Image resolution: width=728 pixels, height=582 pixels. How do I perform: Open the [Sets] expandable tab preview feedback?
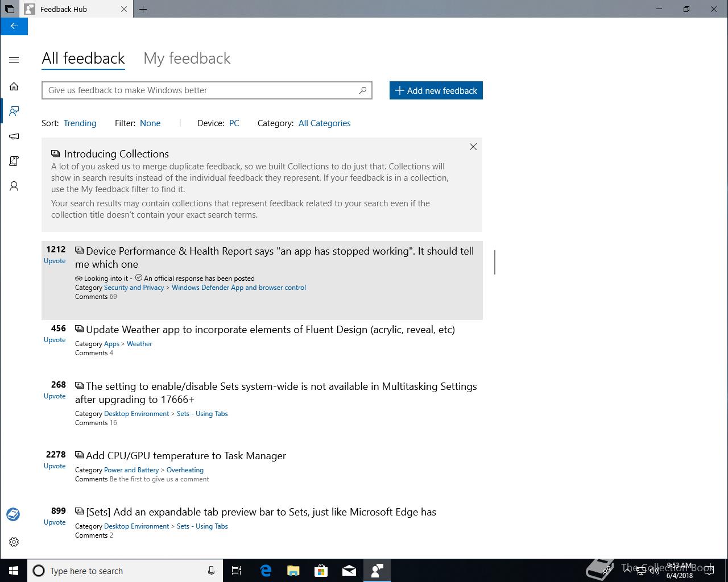[261, 512]
